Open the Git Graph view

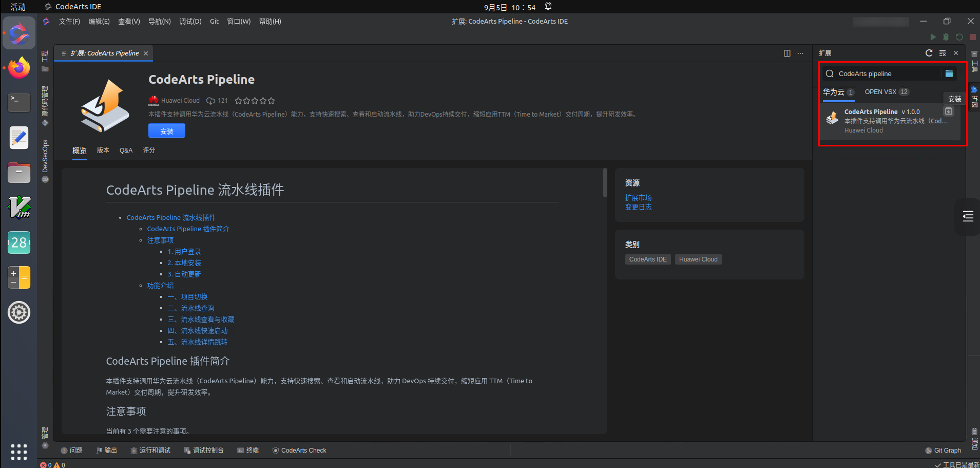click(x=943, y=451)
